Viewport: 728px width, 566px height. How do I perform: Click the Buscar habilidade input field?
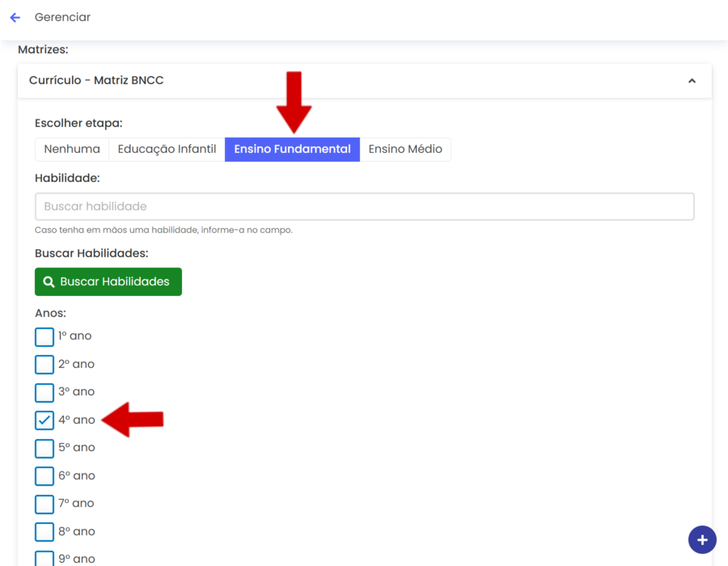pyautogui.click(x=364, y=207)
